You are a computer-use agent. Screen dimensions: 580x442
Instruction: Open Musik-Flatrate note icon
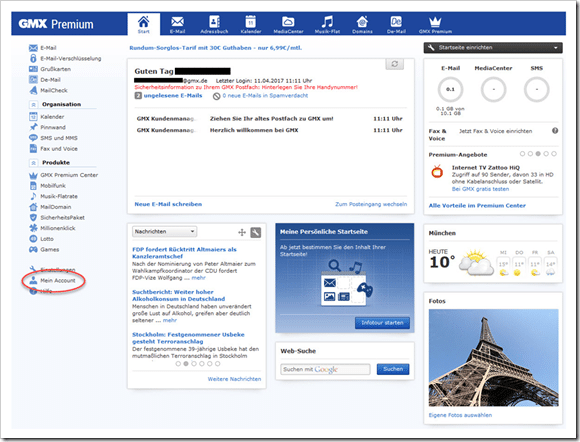[x=33, y=196]
